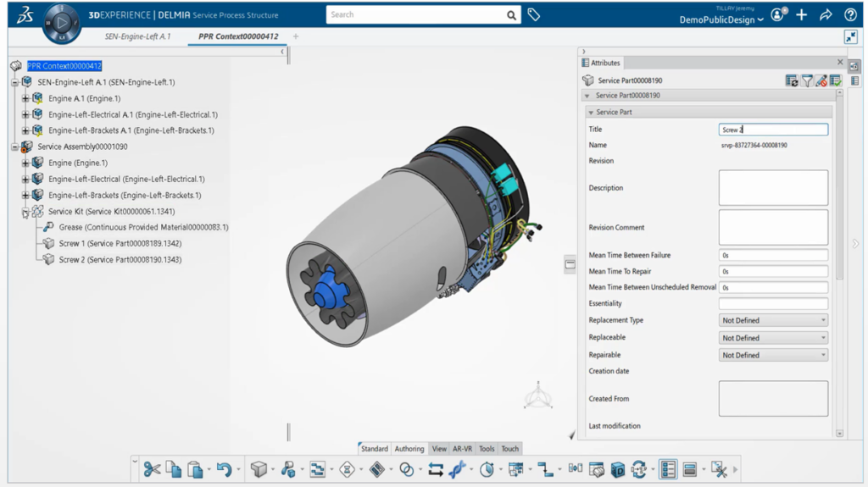
Task: Click the Attributes panel vertical scrollbar
Action: coord(839,212)
